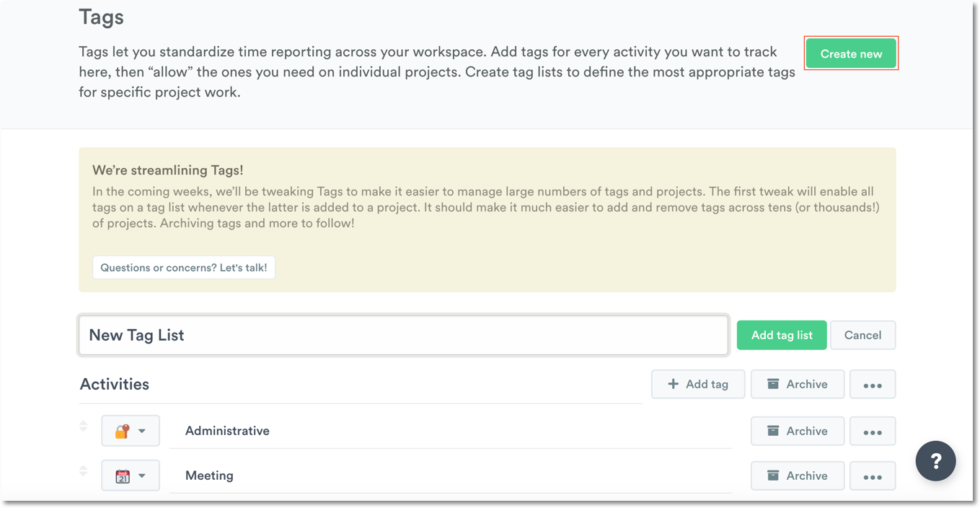Viewport: 980px width, 508px height.
Task: Click the reorder arrows beside Administrative
Action: [83, 426]
